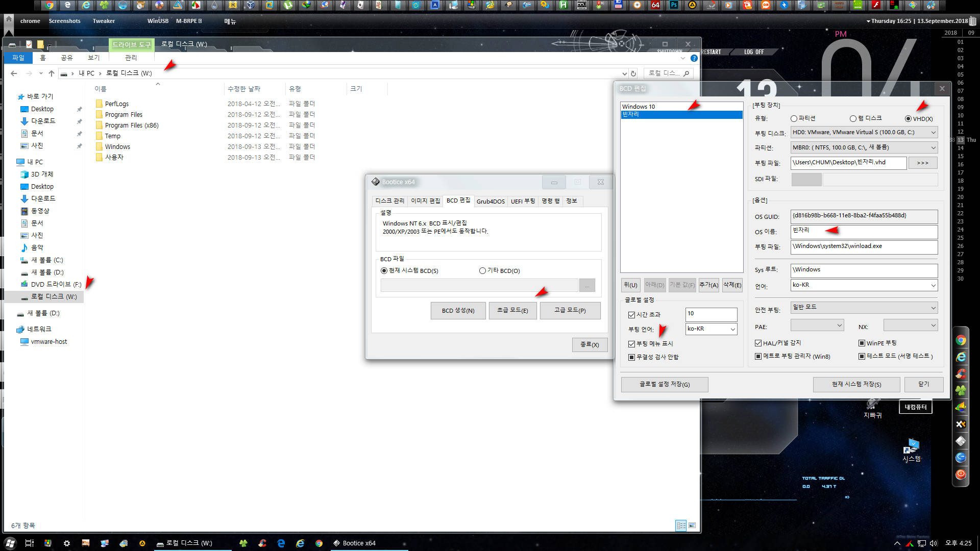This screenshot has height=551, width=980.
Task: Open Explorer help question mark icon
Action: coord(694,58)
